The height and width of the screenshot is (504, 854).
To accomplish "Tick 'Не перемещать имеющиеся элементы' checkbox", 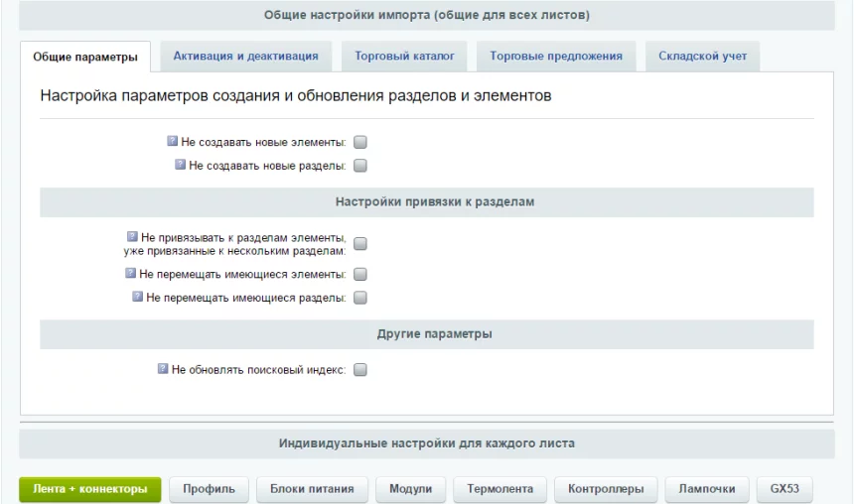I will click(360, 275).
